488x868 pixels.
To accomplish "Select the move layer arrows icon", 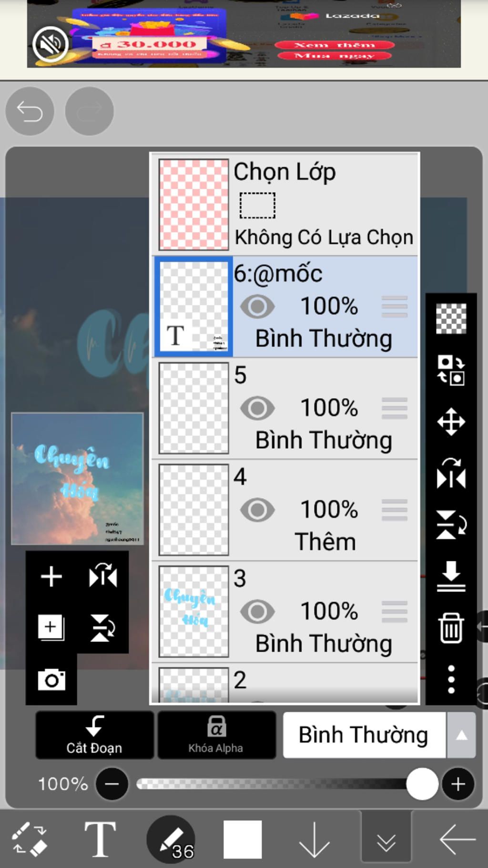I will click(451, 422).
